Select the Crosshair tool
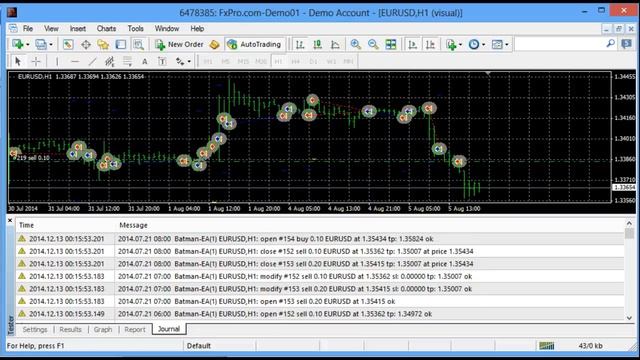The width and height of the screenshot is (640, 360). pyautogui.click(x=36, y=62)
